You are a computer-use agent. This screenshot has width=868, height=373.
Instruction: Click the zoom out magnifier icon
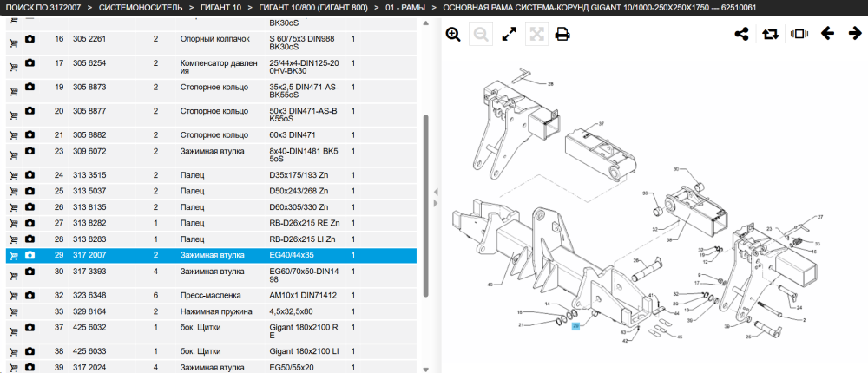(x=481, y=35)
